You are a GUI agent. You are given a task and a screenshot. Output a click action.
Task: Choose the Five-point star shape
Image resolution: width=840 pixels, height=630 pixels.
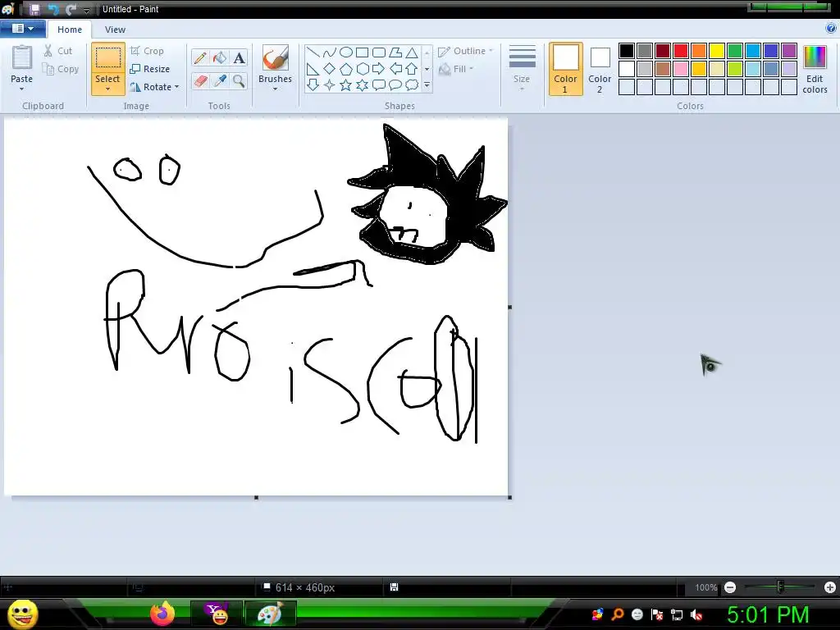point(346,84)
